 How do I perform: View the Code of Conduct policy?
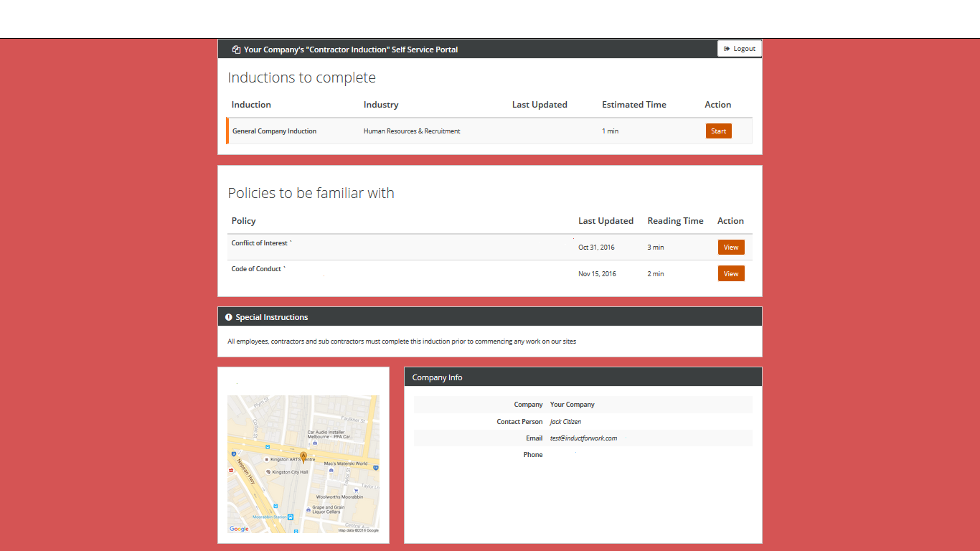click(731, 273)
